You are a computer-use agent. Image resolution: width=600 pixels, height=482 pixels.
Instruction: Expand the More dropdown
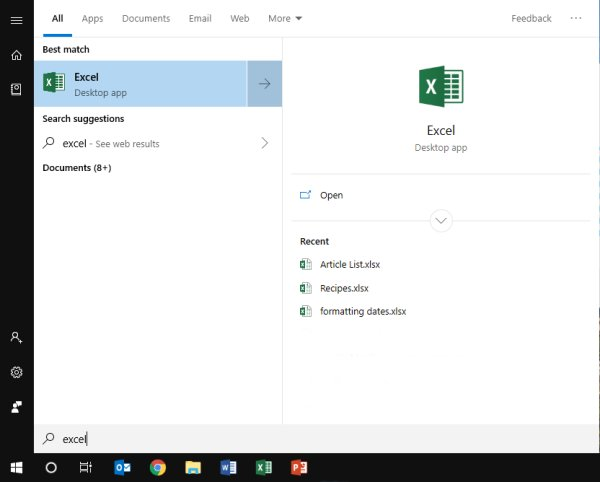285,18
